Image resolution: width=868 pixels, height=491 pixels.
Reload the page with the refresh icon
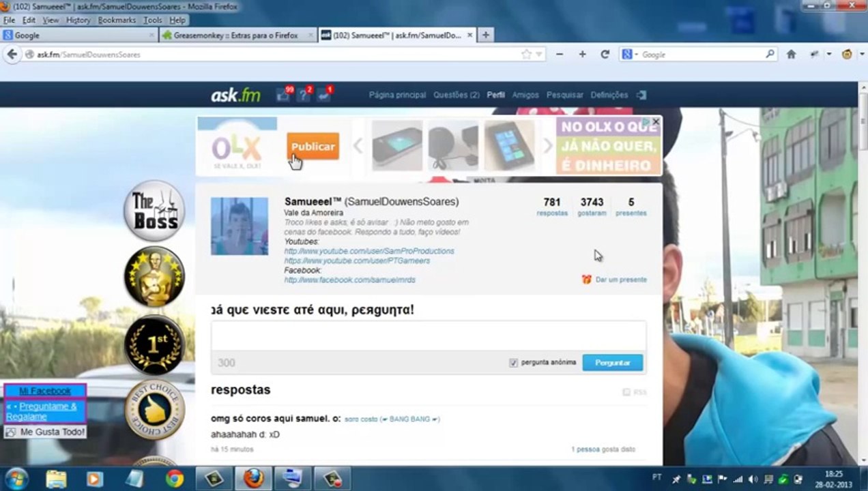pyautogui.click(x=605, y=54)
